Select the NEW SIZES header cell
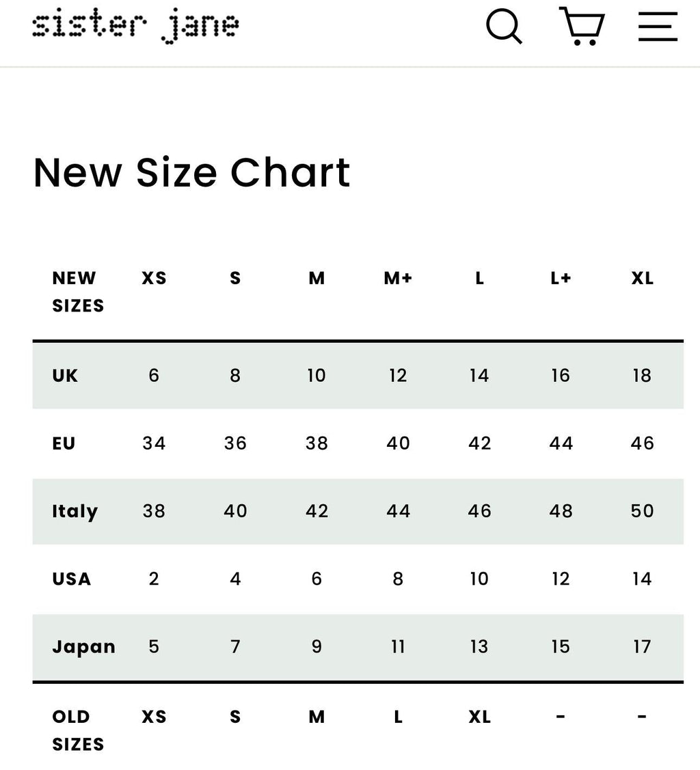Image resolution: width=700 pixels, height=770 pixels. 78,292
